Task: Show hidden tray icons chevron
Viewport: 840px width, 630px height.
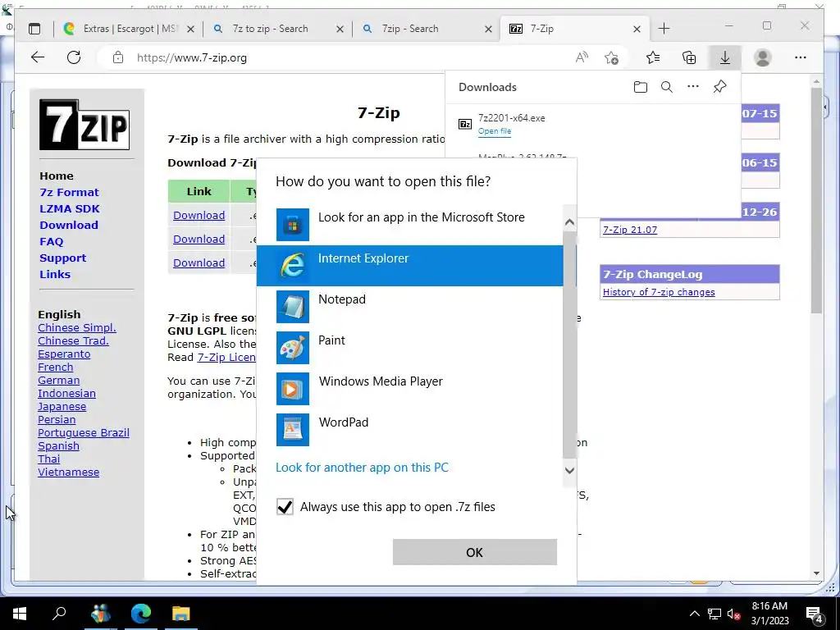Action: [694, 614]
